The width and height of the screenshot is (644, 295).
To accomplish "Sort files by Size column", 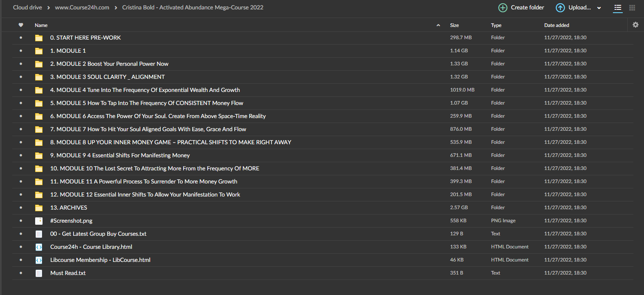I will pos(454,25).
